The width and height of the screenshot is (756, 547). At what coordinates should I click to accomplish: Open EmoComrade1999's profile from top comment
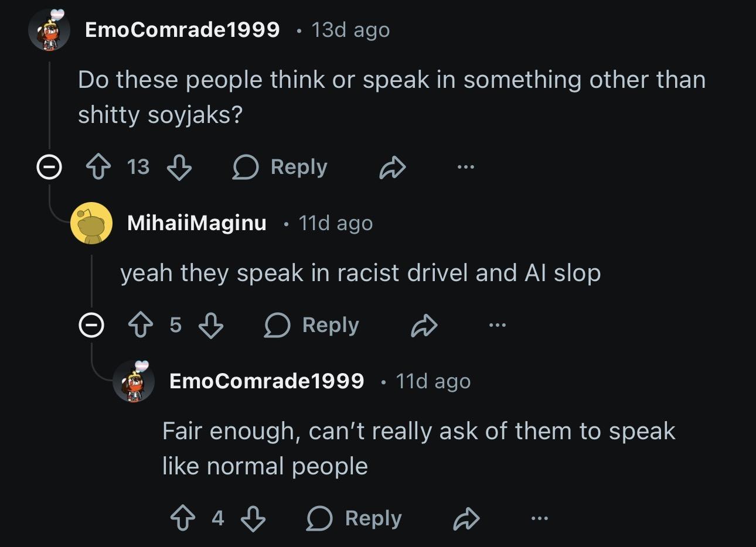pos(182,30)
